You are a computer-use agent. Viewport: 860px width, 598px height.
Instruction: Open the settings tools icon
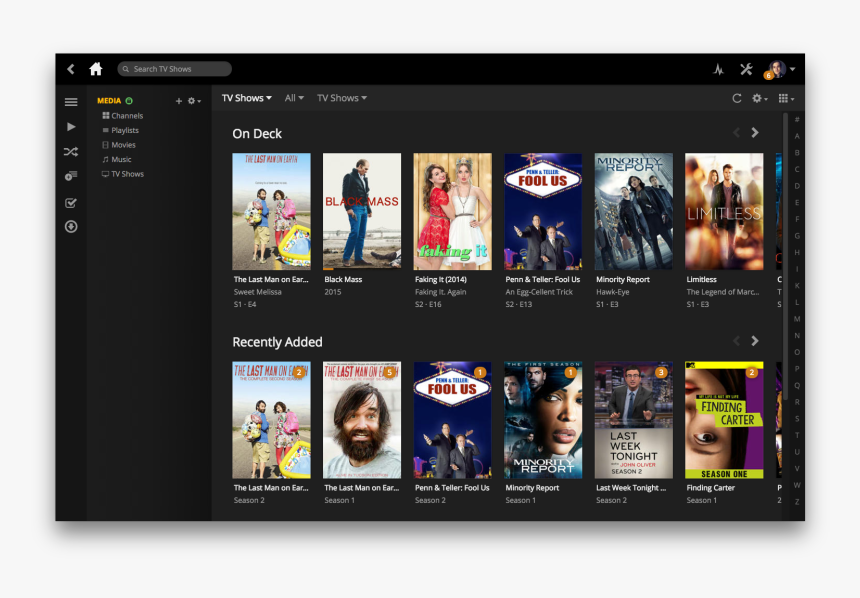point(746,69)
